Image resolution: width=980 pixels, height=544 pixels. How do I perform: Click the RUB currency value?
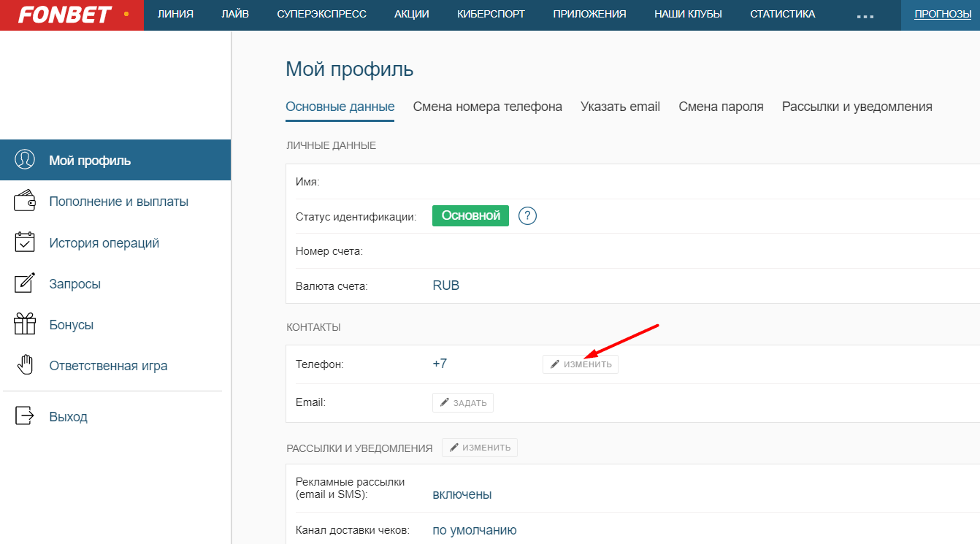click(x=446, y=286)
